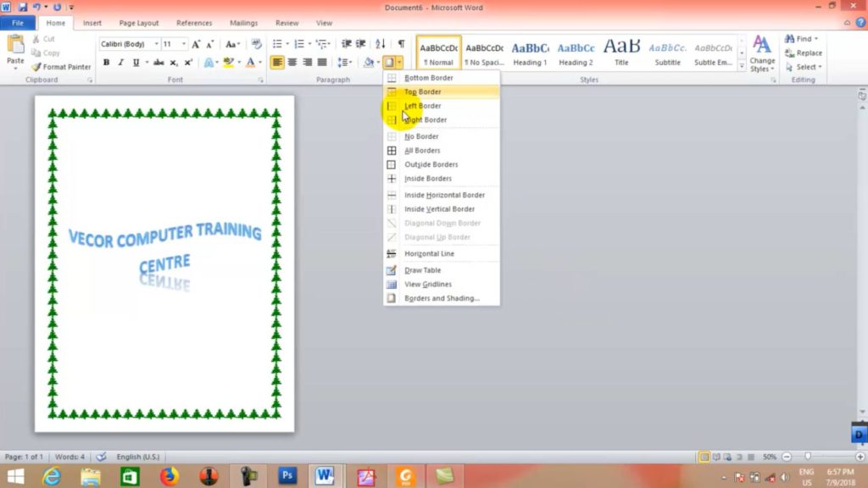Viewport: 868px width, 488px height.
Task: Toggle Align Text Right
Action: pyautogui.click(x=307, y=63)
